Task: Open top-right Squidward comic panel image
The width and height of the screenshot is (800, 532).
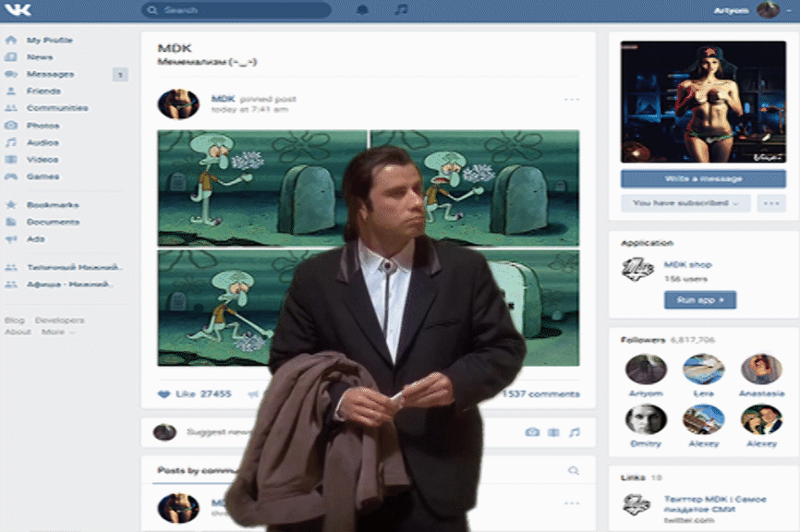Action: [x=475, y=187]
